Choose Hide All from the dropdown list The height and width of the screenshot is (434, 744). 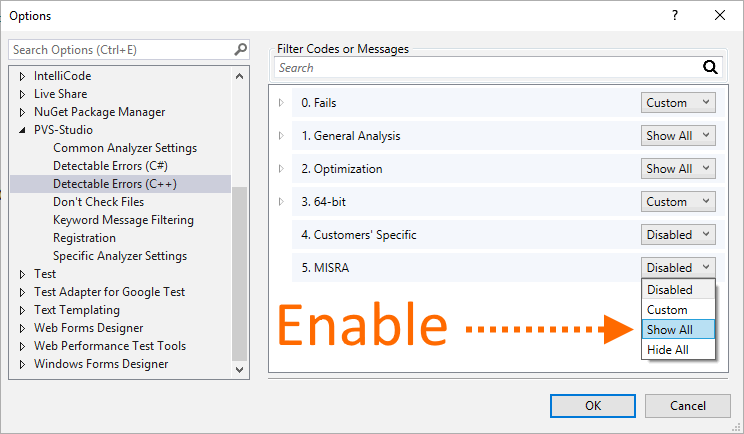[677, 350]
